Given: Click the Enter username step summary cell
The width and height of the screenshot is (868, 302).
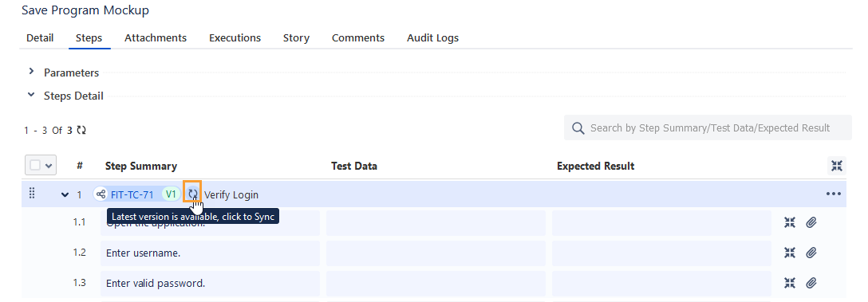Looking at the screenshot, I should [211, 253].
